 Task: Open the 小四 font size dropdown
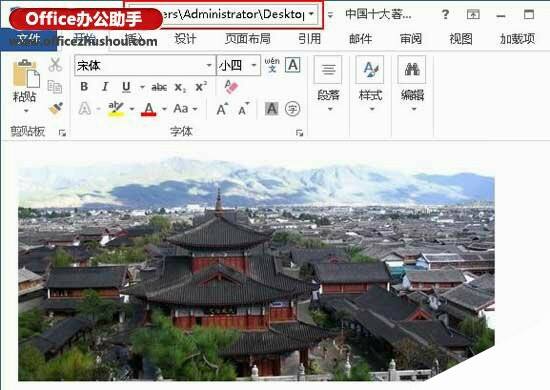253,65
